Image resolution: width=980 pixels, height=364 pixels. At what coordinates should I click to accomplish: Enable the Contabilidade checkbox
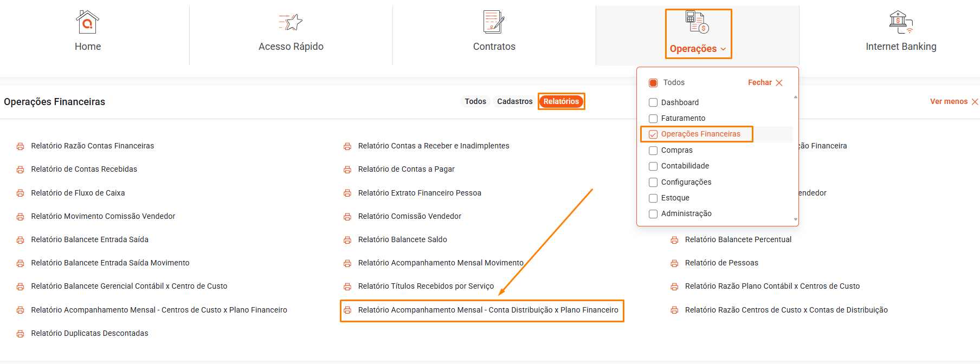click(x=653, y=166)
